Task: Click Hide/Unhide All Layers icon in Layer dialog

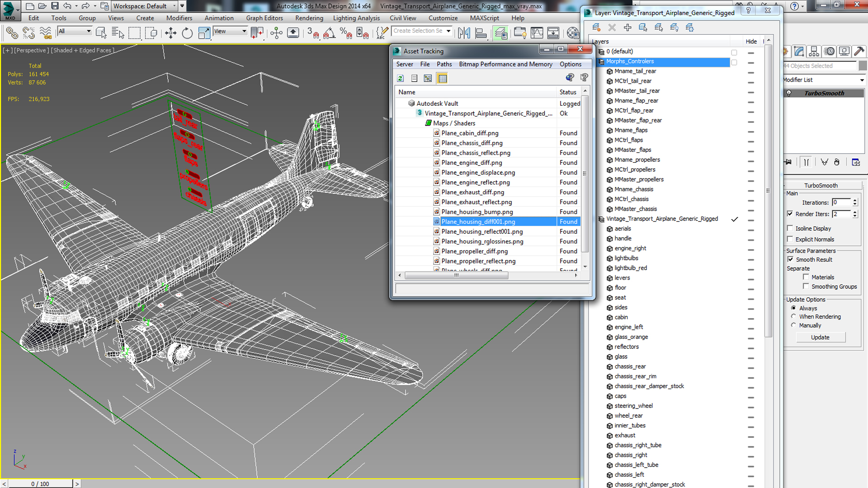Action: [x=674, y=28]
